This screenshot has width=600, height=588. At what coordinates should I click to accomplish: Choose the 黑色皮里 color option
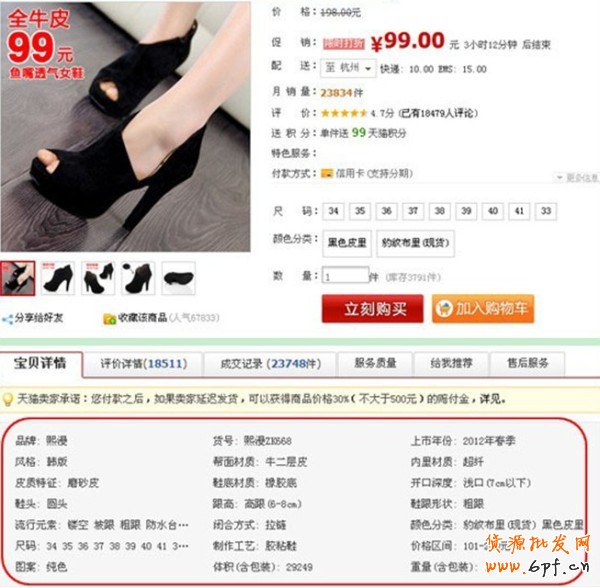click(347, 243)
